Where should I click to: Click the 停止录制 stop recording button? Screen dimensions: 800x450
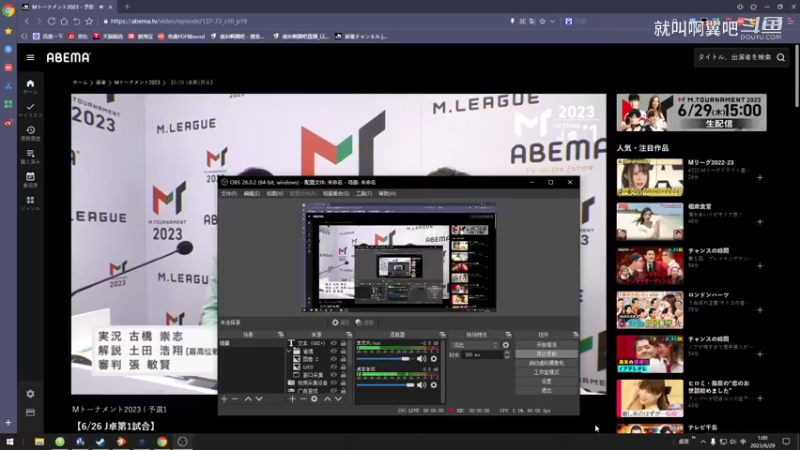tap(546, 354)
